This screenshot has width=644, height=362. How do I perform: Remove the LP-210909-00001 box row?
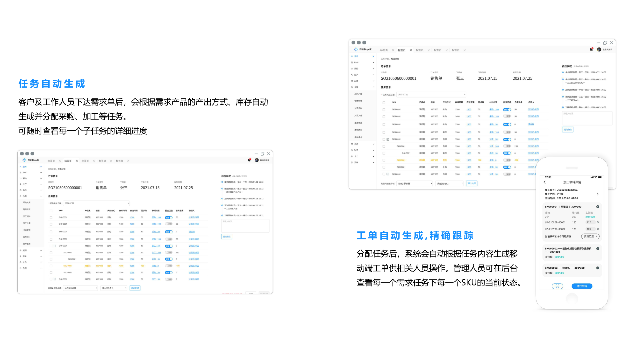[598, 222]
